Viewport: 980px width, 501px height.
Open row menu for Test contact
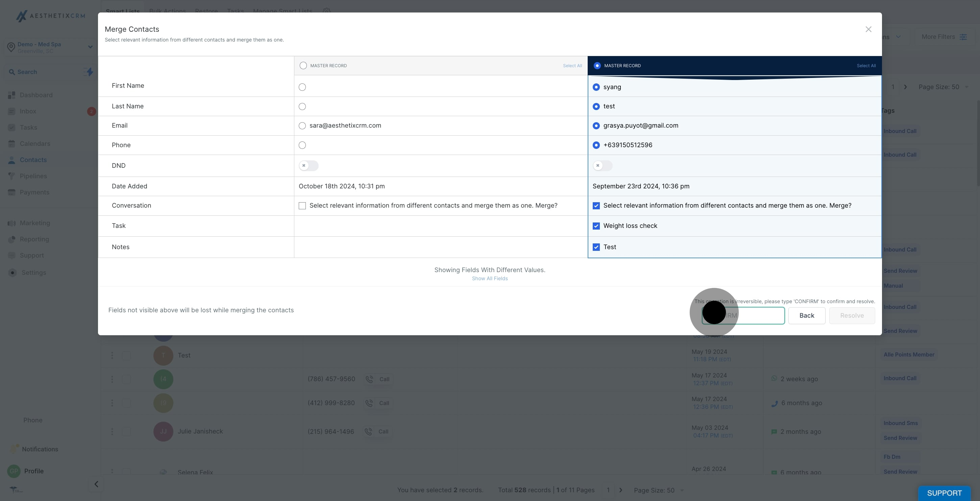coord(112,355)
